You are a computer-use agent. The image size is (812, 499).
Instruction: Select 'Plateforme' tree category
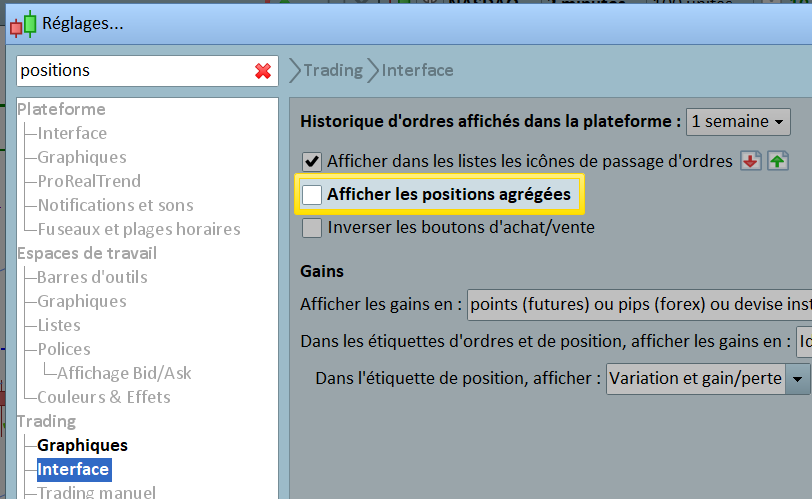(x=61, y=109)
